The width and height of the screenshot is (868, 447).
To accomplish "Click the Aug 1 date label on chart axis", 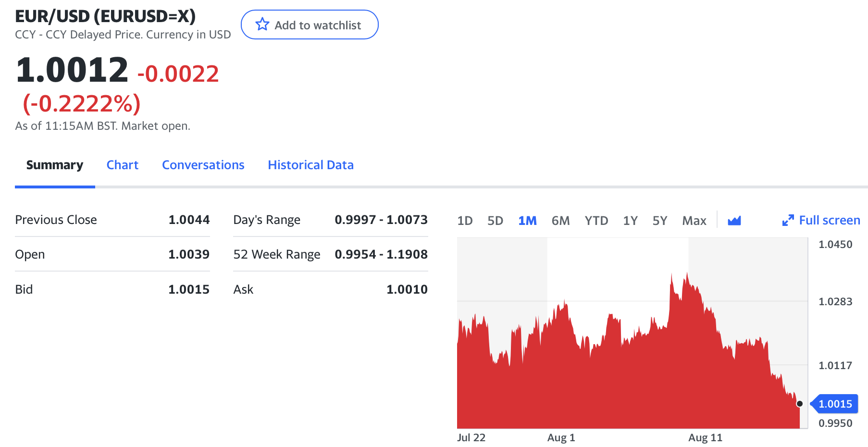I will tap(561, 437).
